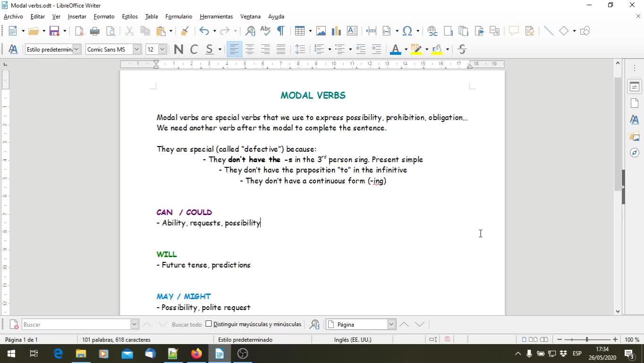Image resolution: width=644 pixels, height=363 pixels.
Task: Toggle bold formatting with the N button
Action: (178, 49)
